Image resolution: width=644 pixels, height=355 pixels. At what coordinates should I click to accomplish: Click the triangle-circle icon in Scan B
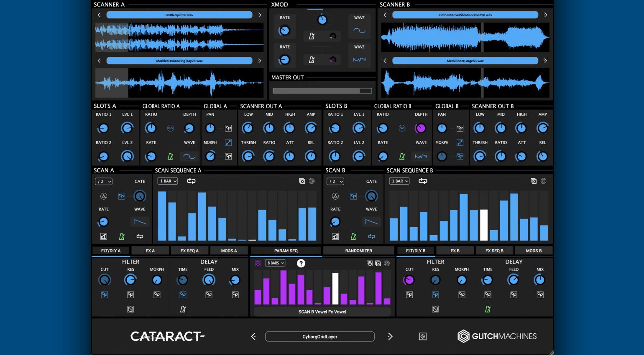335,196
